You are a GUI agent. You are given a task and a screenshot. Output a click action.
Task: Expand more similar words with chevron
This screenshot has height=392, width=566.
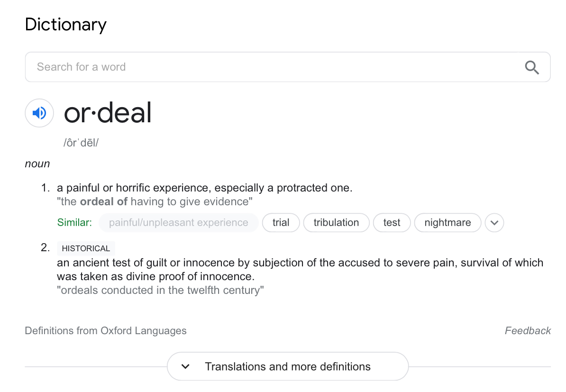[x=494, y=223]
